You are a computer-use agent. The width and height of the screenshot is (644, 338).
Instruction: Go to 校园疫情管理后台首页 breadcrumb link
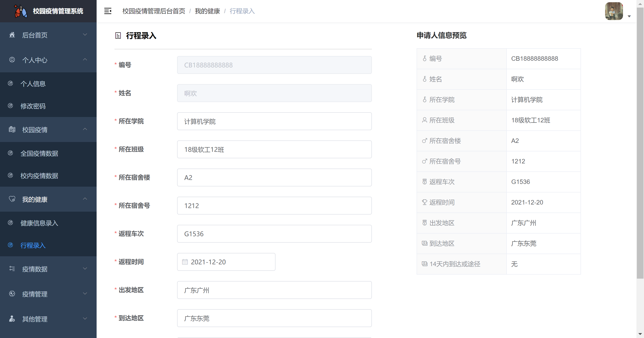154,11
